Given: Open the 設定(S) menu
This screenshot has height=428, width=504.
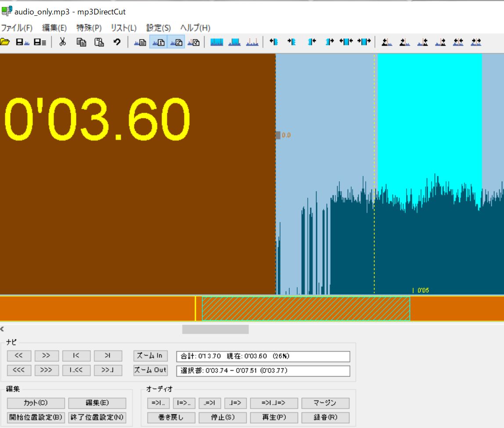Looking at the screenshot, I should point(158,28).
